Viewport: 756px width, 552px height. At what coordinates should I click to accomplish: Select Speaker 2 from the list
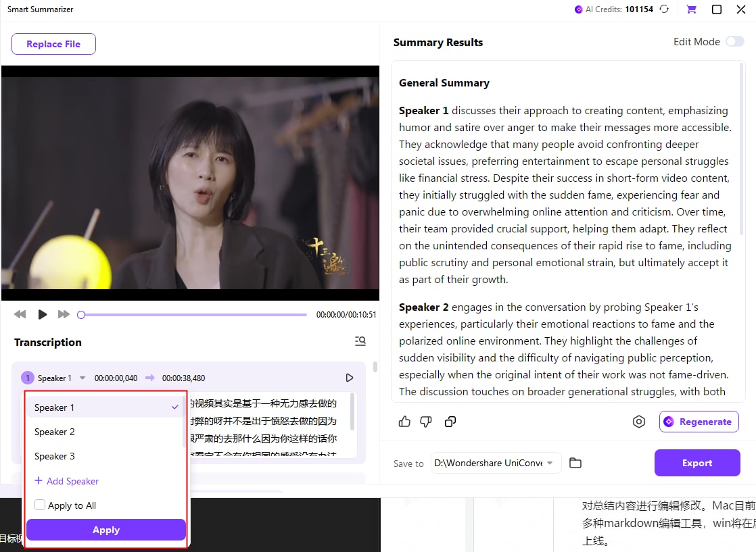coord(55,432)
